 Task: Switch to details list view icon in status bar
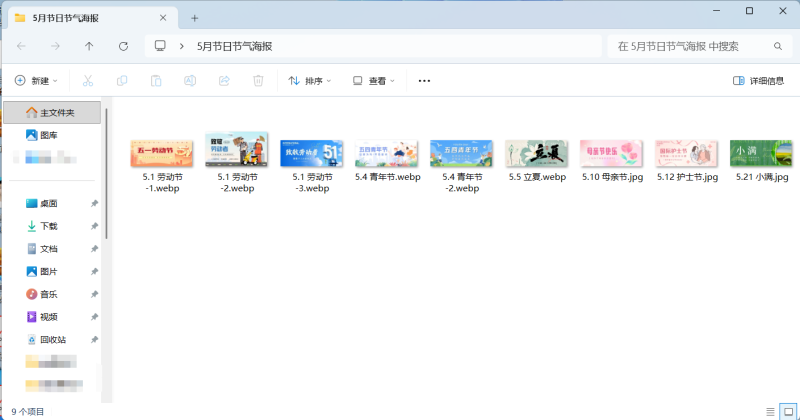tap(770, 411)
